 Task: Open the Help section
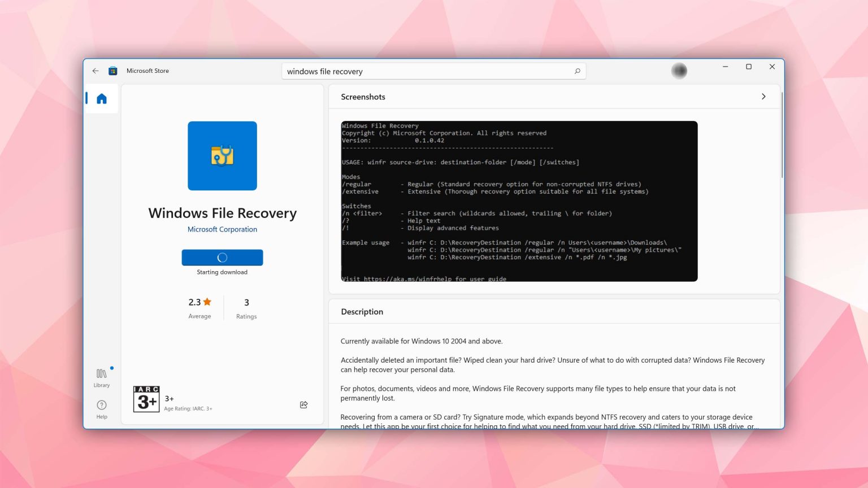click(x=101, y=408)
